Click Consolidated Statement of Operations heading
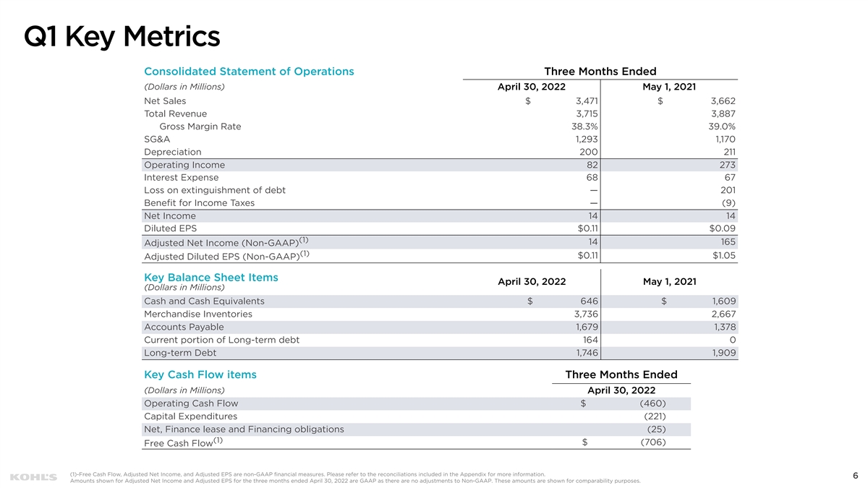868x488 pixels. tap(249, 72)
